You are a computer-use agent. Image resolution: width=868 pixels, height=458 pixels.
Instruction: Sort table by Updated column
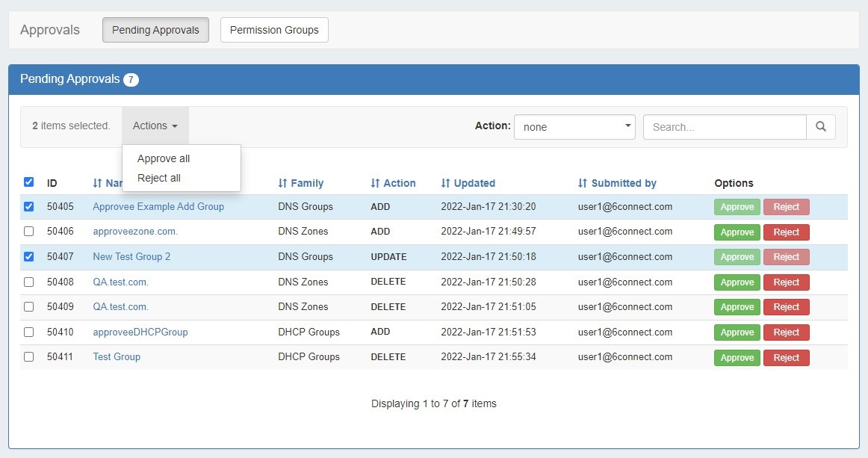click(468, 183)
